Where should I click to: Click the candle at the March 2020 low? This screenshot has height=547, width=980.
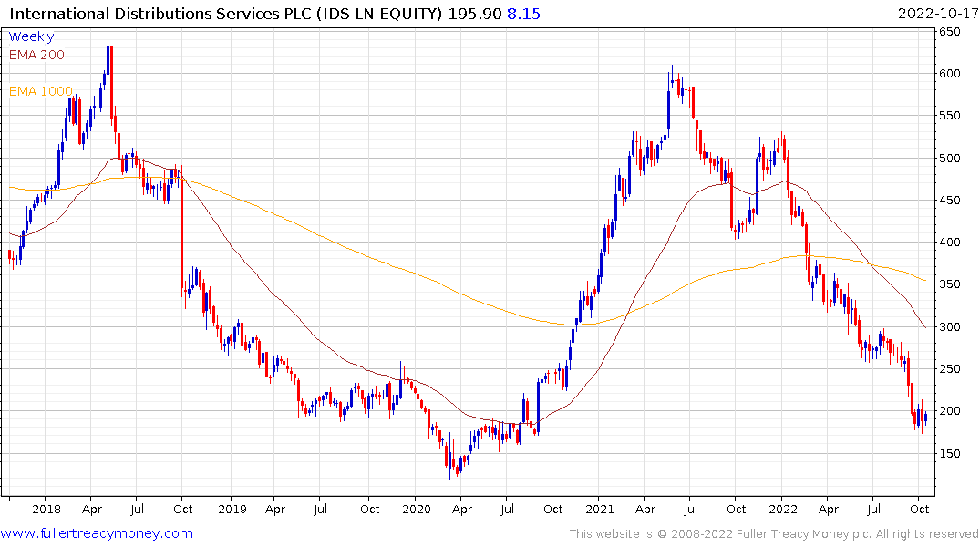click(450, 457)
